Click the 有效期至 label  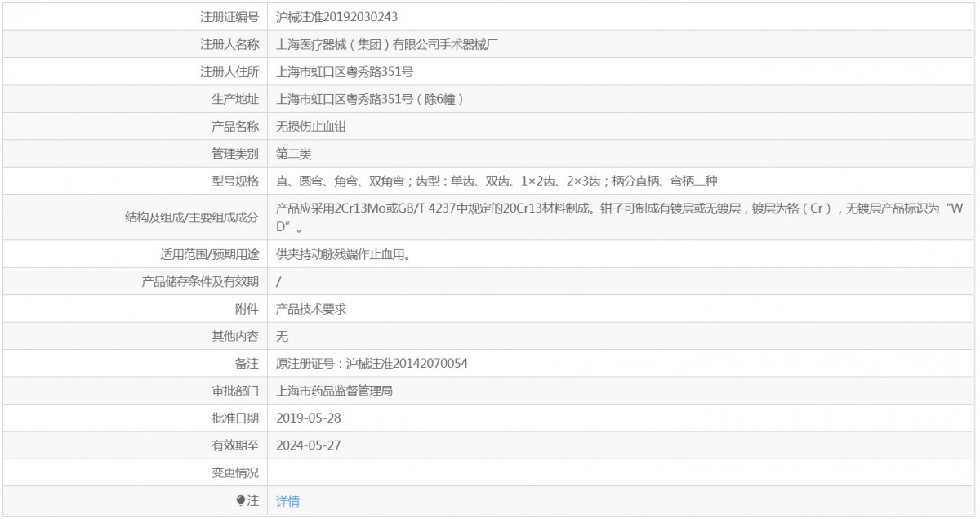[x=235, y=445]
